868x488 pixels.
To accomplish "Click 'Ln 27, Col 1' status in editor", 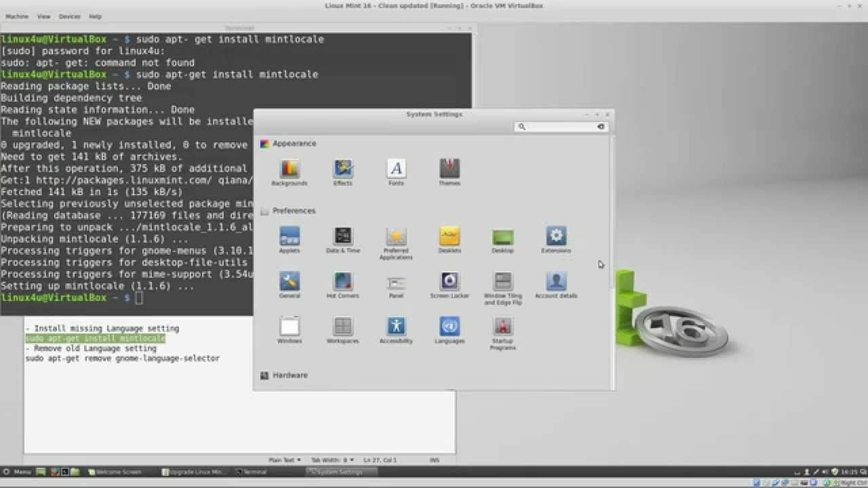I will 380,460.
